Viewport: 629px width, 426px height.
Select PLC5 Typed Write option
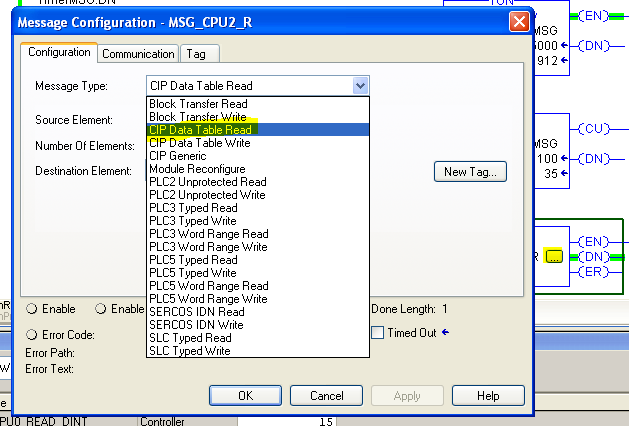point(258,273)
